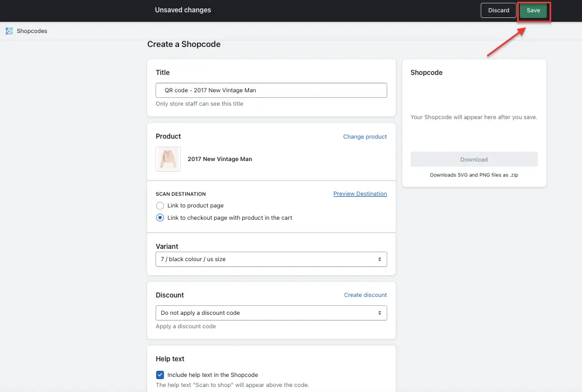Click the 2017 New Vintage Man product name
582x392 pixels.
[220, 159]
